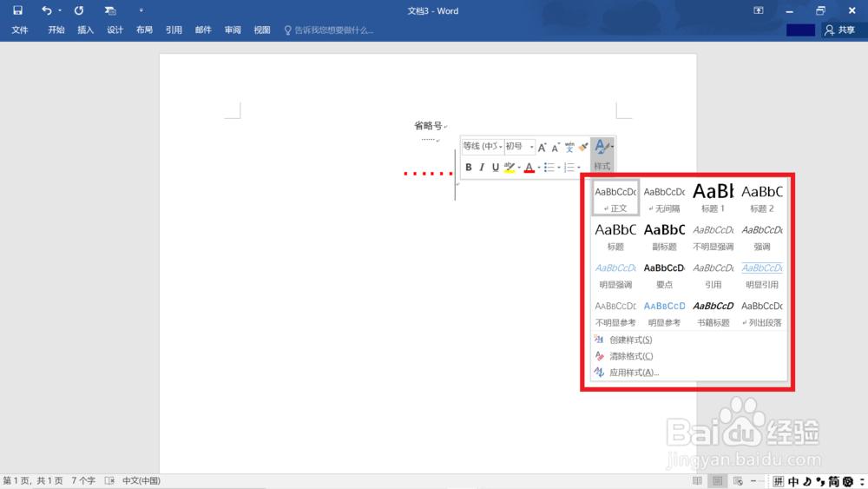Apply the 明显参考 style
This screenshot has height=489, width=868.
click(664, 313)
